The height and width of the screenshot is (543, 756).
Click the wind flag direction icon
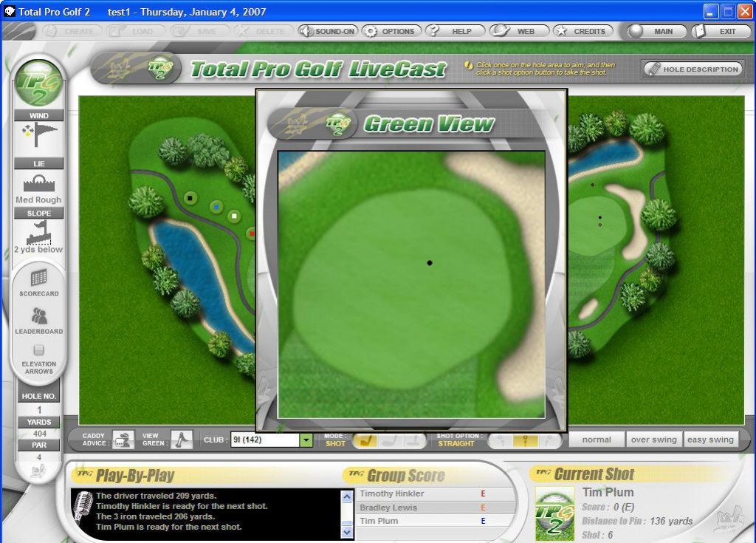click(x=39, y=134)
